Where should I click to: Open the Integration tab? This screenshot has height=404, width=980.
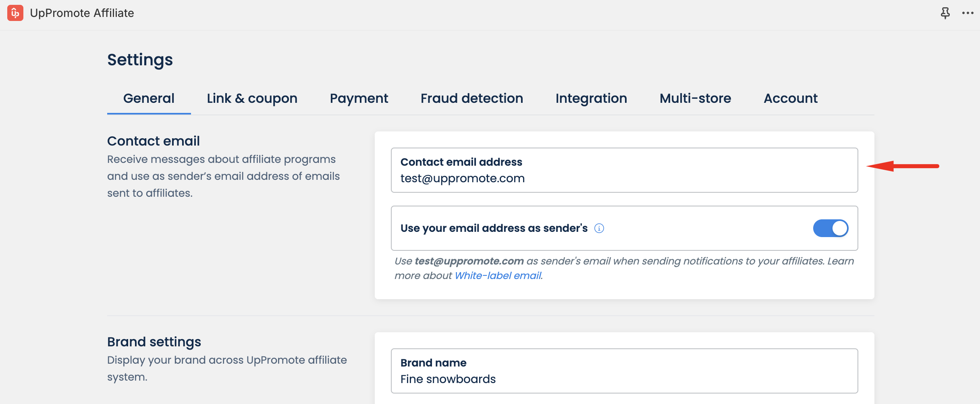tap(591, 98)
